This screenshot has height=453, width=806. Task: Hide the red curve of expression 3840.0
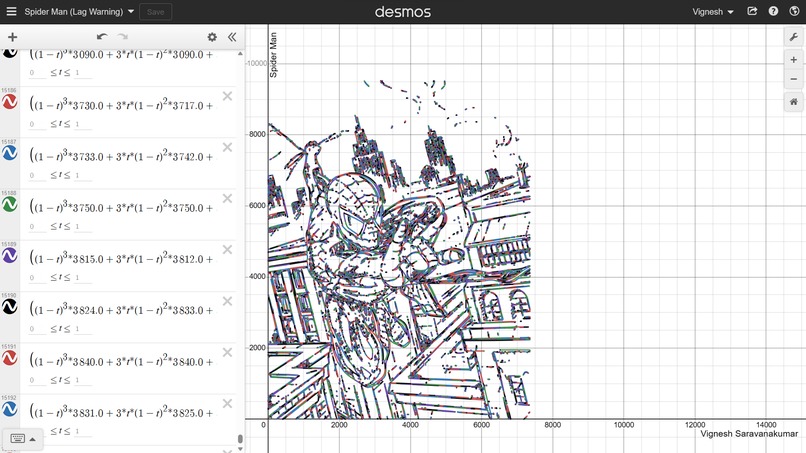point(10,358)
